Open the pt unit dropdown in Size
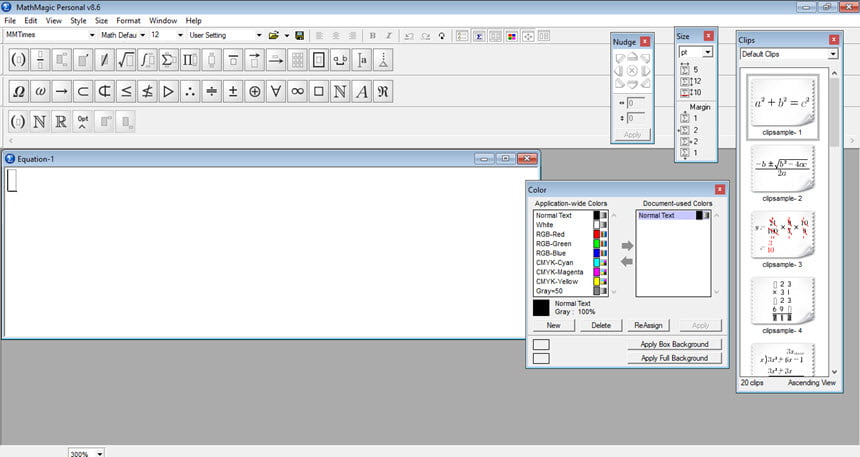The width and height of the screenshot is (860, 457). (x=708, y=52)
